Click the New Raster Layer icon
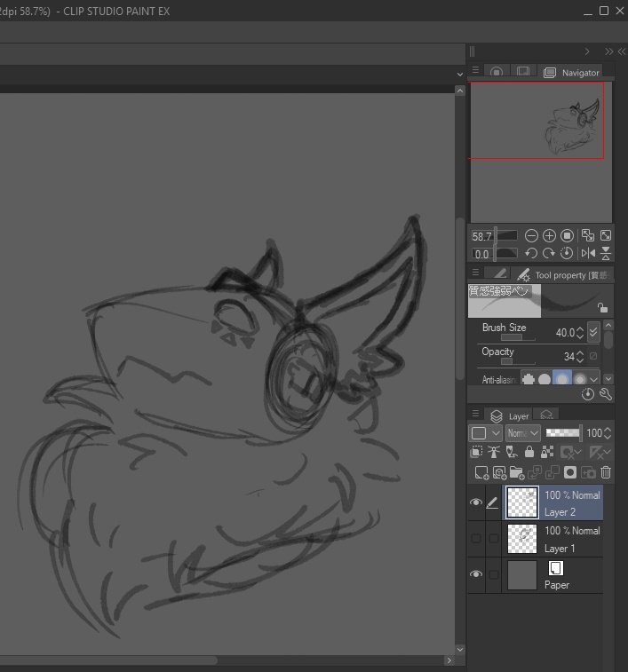The image size is (628, 672). tap(481, 472)
